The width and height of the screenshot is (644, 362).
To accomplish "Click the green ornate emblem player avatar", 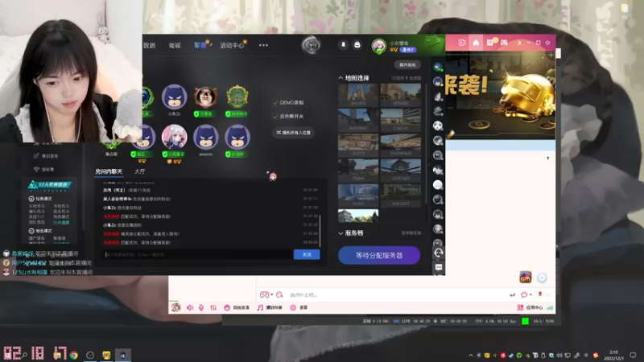I will [237, 97].
